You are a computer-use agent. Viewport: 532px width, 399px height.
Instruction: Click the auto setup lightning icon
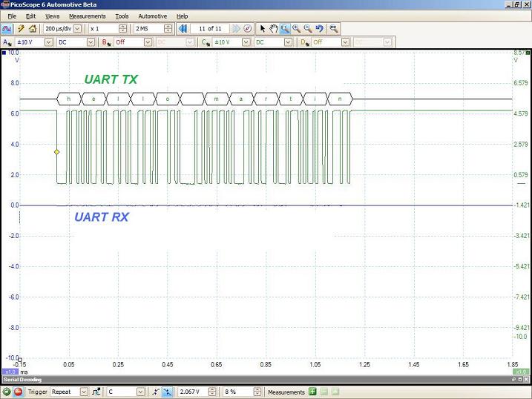(21, 29)
